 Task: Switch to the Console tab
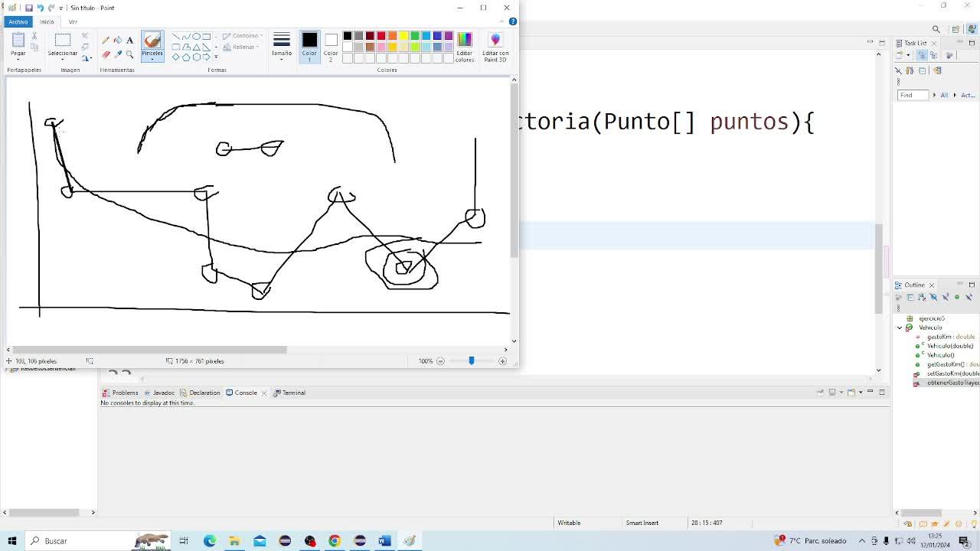tap(245, 393)
